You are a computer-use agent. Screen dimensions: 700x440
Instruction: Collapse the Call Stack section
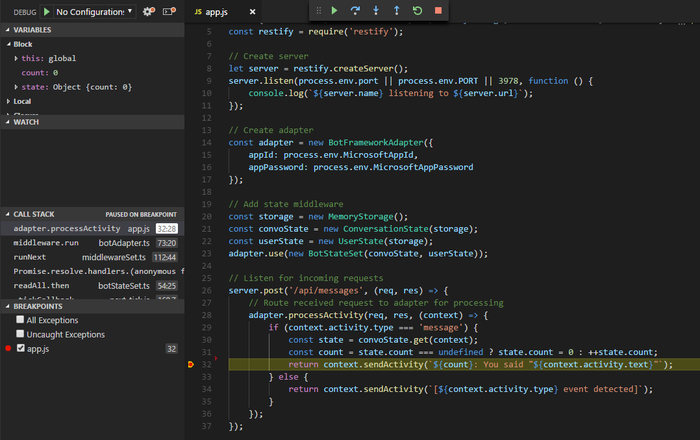coord(8,214)
